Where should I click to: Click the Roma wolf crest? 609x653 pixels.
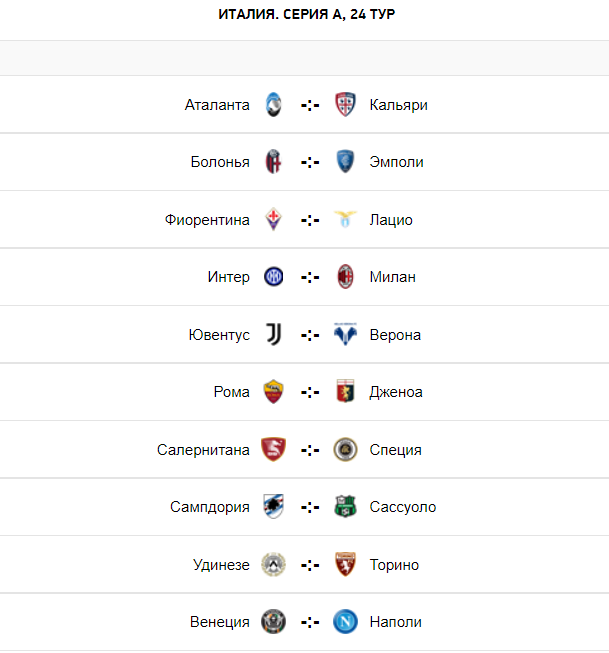(273, 392)
